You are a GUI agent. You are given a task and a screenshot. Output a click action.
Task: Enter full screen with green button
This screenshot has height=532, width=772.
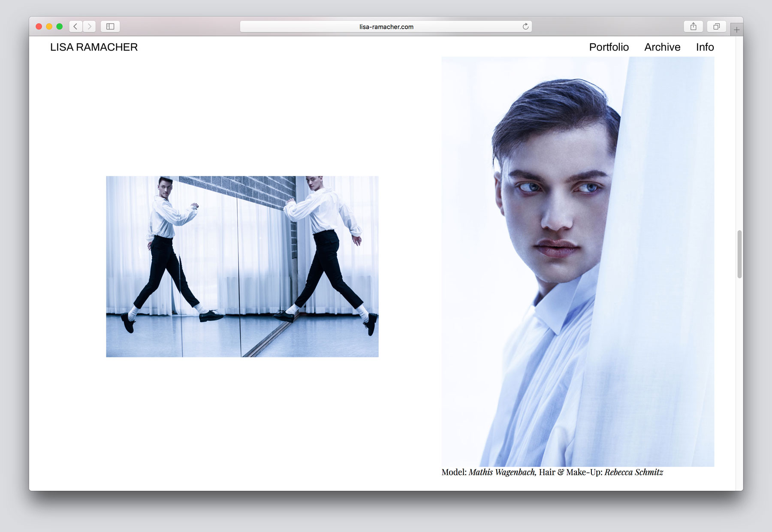tap(60, 27)
